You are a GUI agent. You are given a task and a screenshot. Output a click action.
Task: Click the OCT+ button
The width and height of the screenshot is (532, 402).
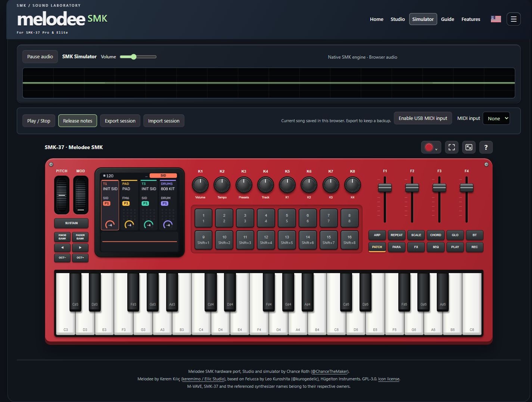80,258
